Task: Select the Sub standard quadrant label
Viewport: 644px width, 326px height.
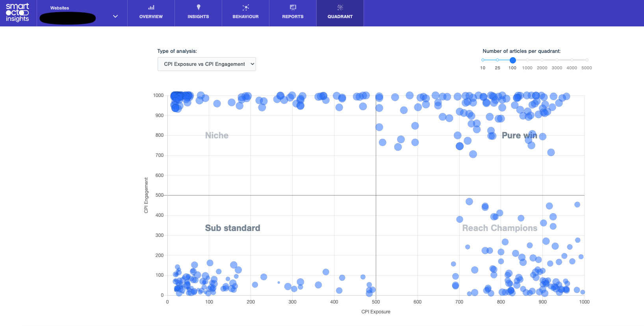Action: [232, 228]
